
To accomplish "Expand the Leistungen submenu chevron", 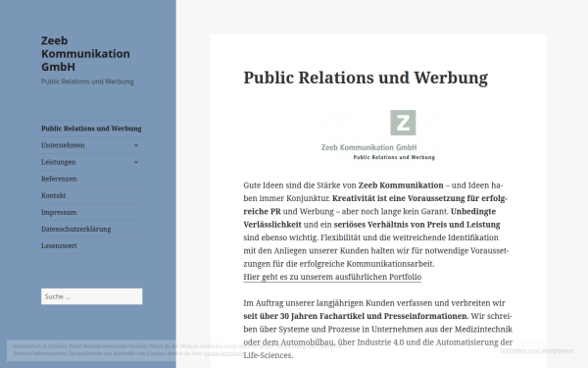I will click(x=136, y=162).
